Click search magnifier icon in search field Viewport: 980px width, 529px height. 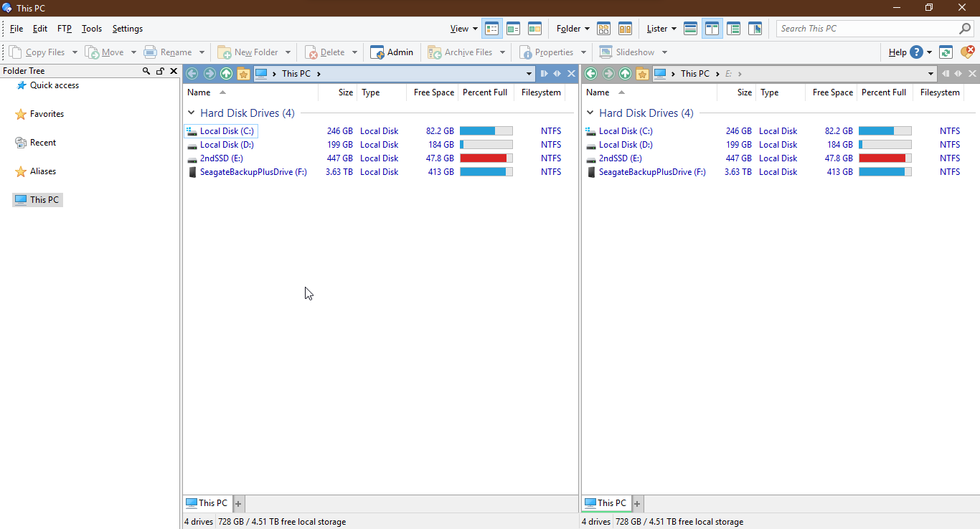coord(965,29)
